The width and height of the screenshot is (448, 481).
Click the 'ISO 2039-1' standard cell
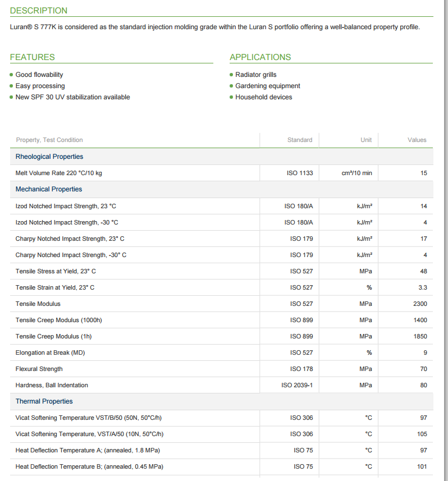[x=297, y=385]
